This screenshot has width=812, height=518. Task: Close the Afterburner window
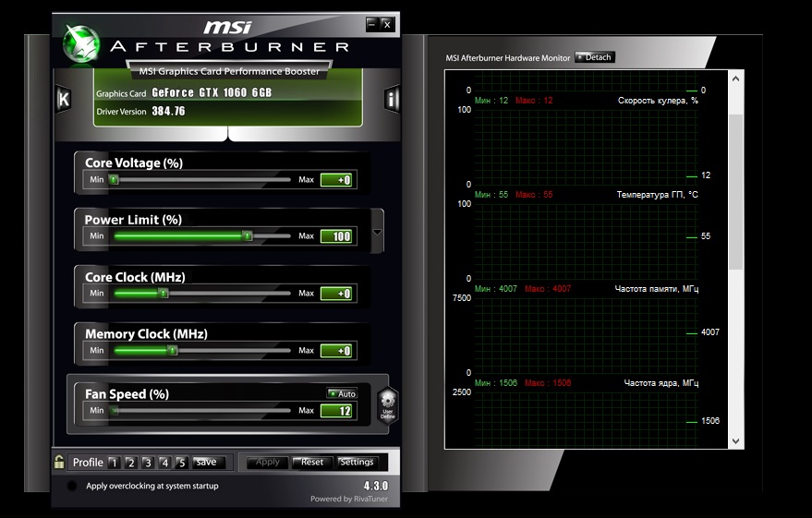387,24
